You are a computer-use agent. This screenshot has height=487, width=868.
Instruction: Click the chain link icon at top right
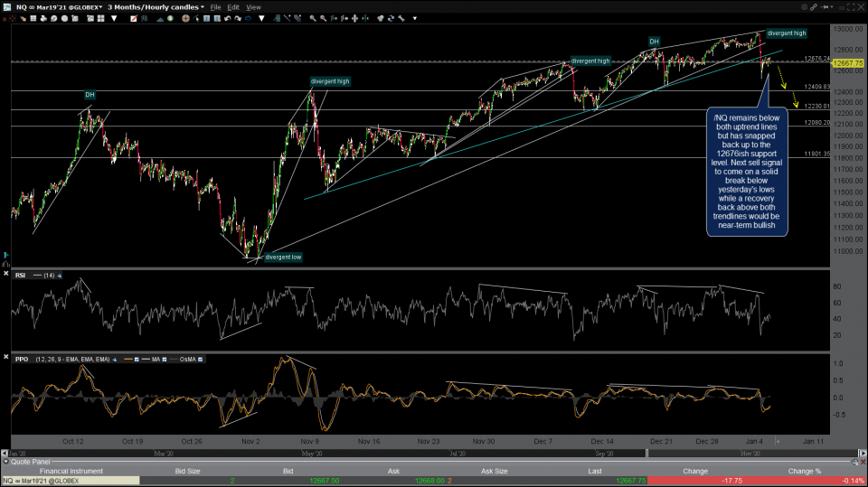[814, 7]
